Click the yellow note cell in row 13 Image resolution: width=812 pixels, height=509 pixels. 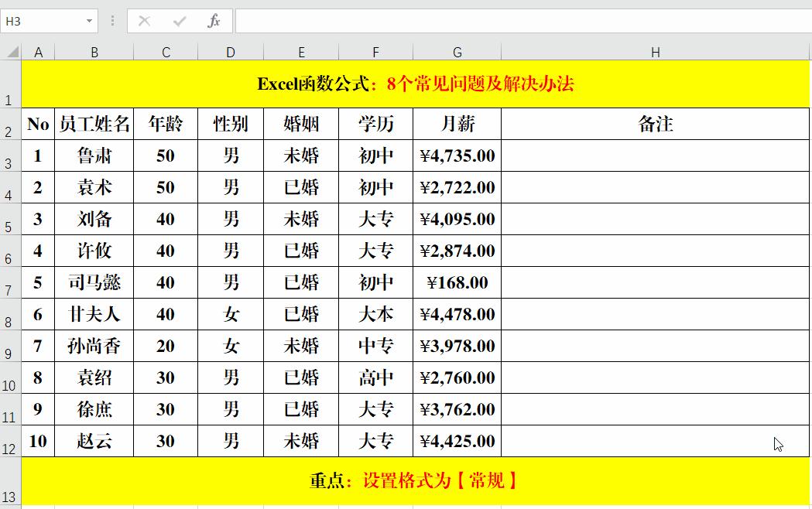[406, 480]
